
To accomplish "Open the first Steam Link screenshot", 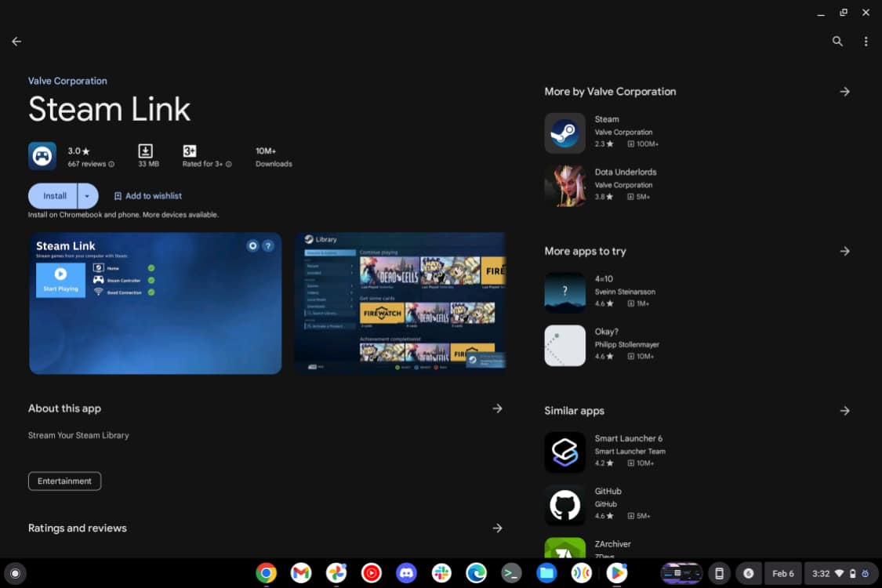I will pyautogui.click(x=155, y=303).
